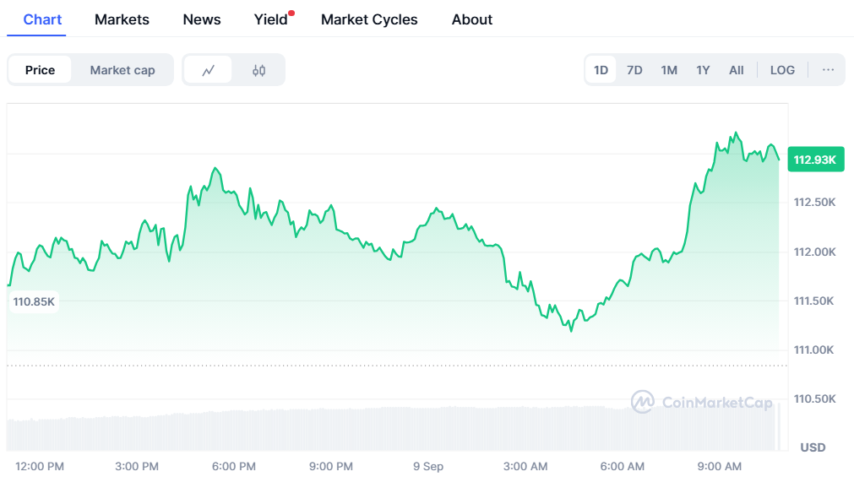This screenshot has height=504, width=854.
Task: Switch to candlestick chart icon
Action: point(258,70)
